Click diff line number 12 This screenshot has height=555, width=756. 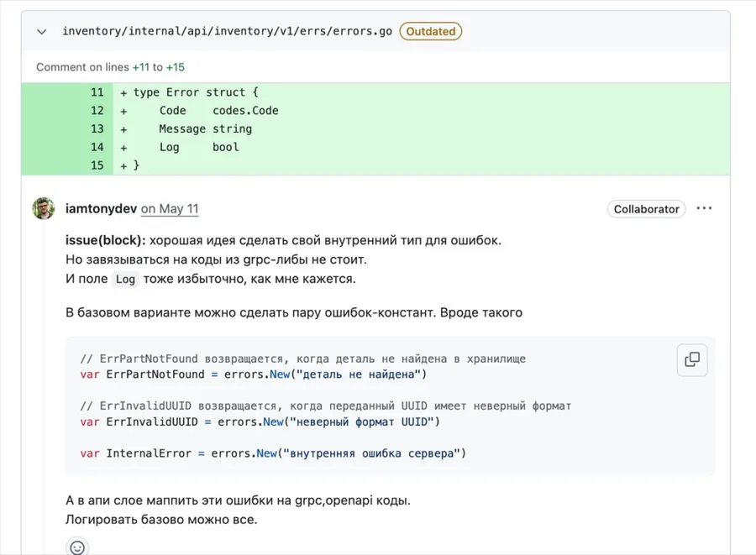[x=97, y=110]
